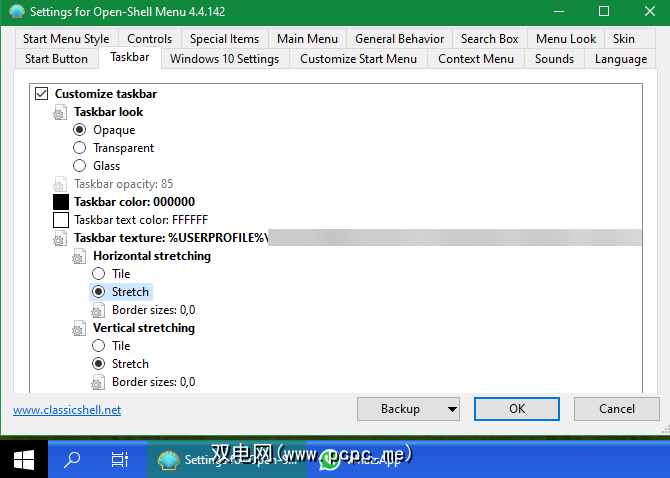670x478 pixels.
Task: Open the Main Menu tab
Action: 307,39
